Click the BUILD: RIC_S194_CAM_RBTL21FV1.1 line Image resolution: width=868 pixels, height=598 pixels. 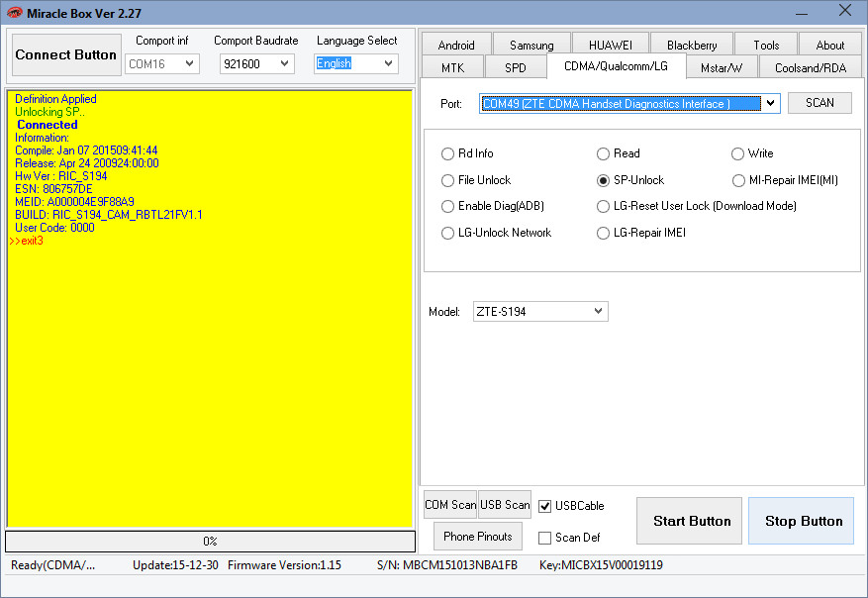pyautogui.click(x=109, y=215)
